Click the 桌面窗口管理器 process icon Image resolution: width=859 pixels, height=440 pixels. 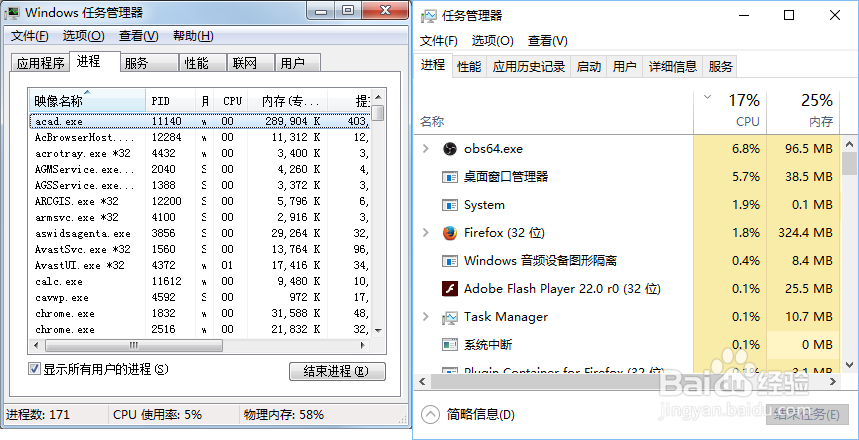(x=450, y=177)
